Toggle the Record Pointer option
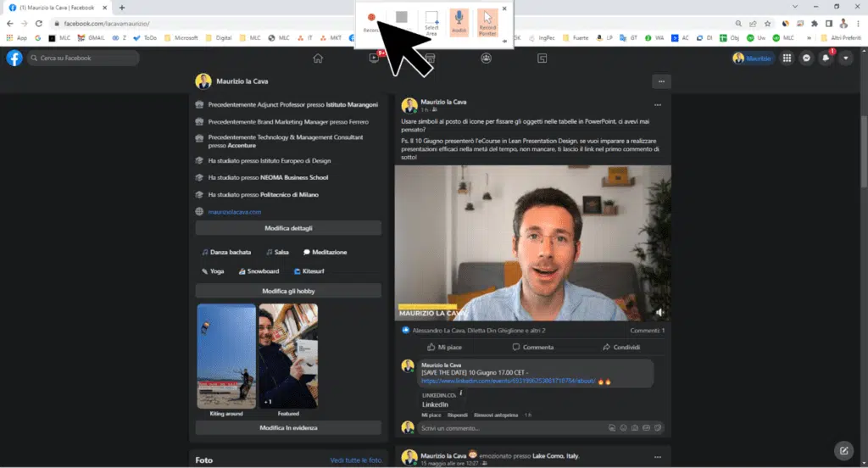 point(487,21)
